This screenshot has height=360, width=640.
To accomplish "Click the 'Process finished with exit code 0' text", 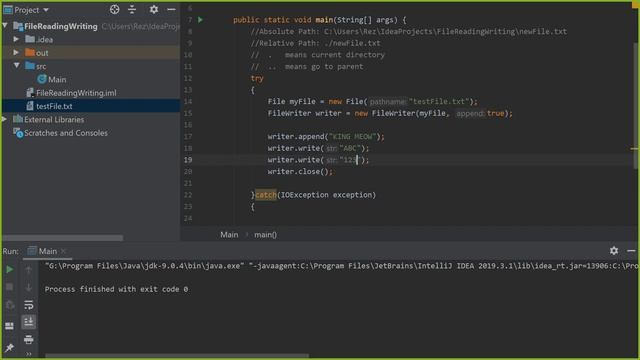I will coord(116,289).
